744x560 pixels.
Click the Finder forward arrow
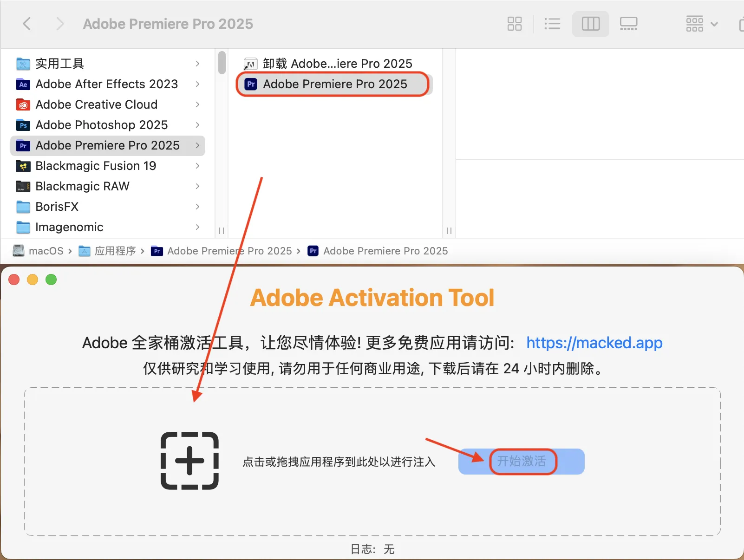tap(59, 24)
